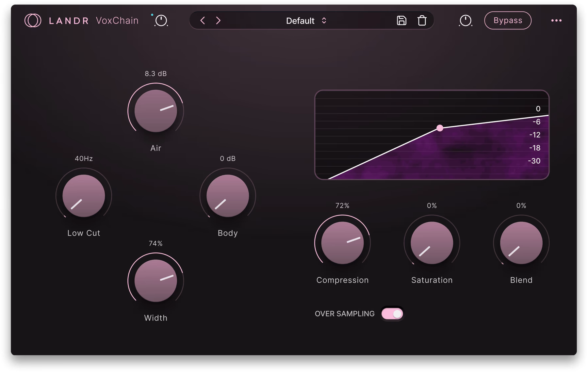Click the 40Hz Low Cut value
This screenshot has width=588, height=376.
pyautogui.click(x=84, y=159)
